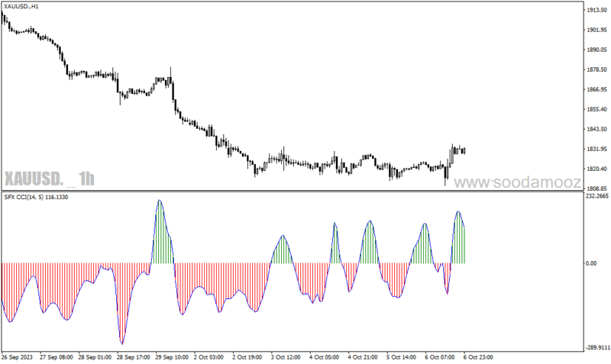The height and width of the screenshot is (364, 611).
Task: Click the -289.9111 indicator minimum label
Action: tap(598, 347)
